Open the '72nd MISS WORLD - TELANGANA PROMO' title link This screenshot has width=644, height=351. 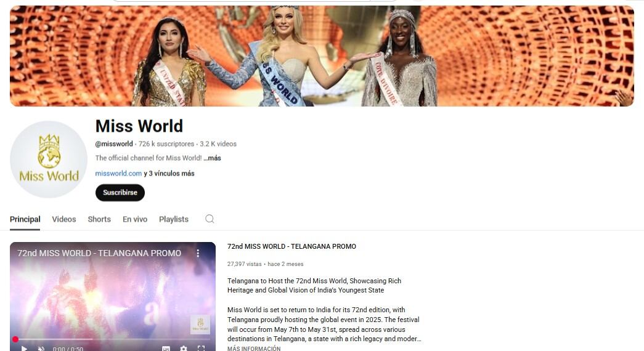291,246
